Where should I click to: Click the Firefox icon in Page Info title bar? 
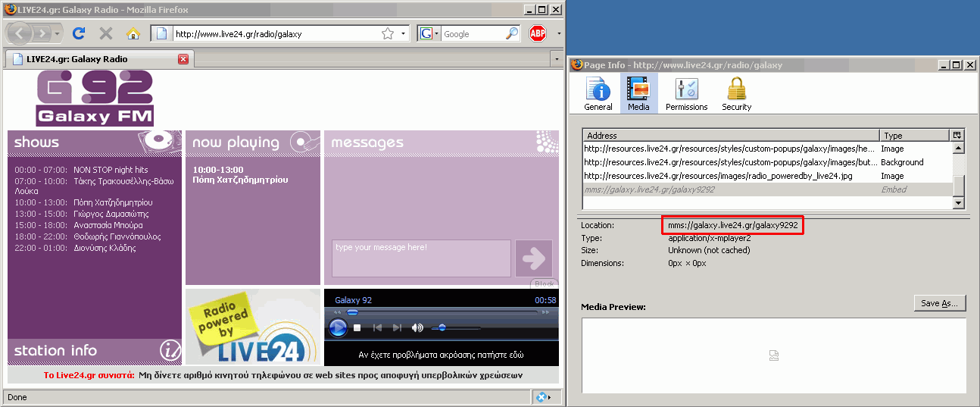click(x=576, y=65)
